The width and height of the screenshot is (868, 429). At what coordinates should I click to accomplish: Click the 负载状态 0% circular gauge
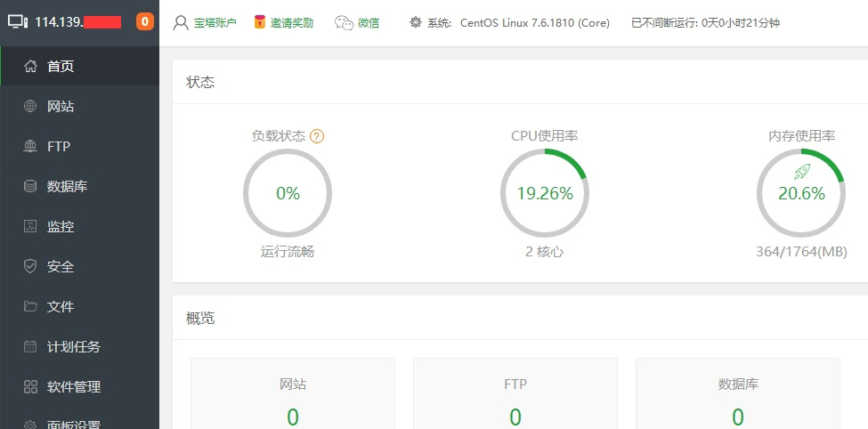[288, 193]
